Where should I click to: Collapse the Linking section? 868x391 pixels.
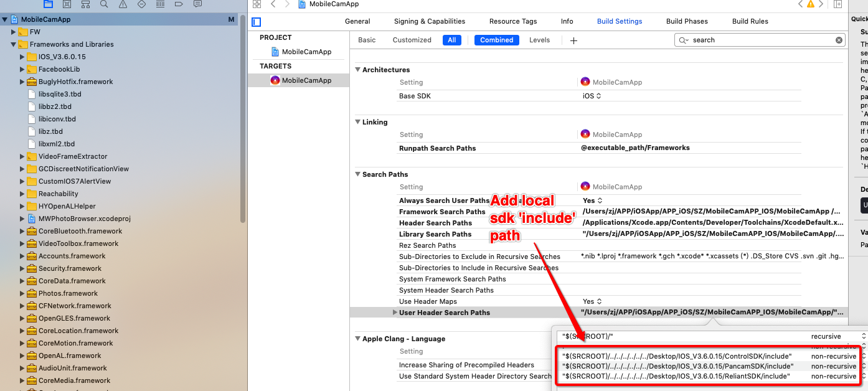click(358, 122)
